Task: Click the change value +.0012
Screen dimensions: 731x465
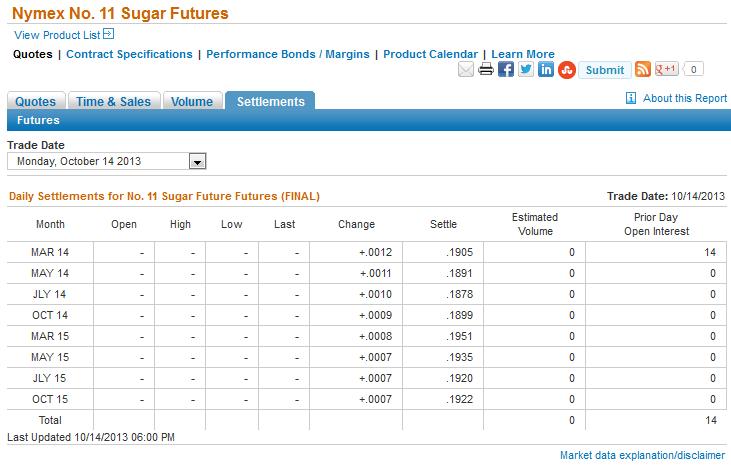Action: (375, 252)
